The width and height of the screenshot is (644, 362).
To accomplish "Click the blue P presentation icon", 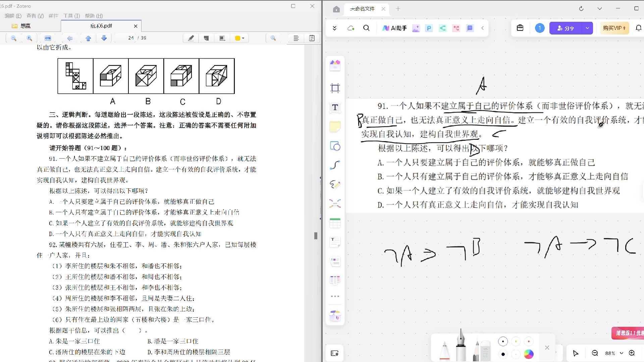I will point(429,28).
